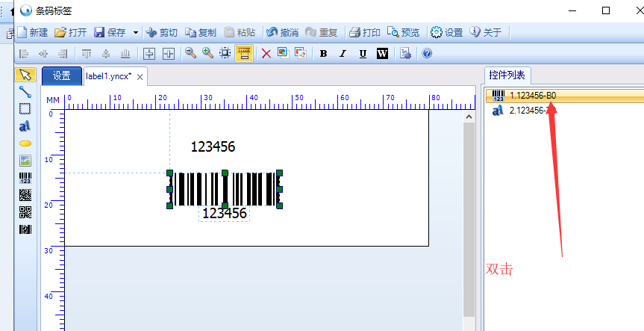Viewport: 644px width, 331px height.
Task: Toggle italic formatting
Action: [x=343, y=53]
